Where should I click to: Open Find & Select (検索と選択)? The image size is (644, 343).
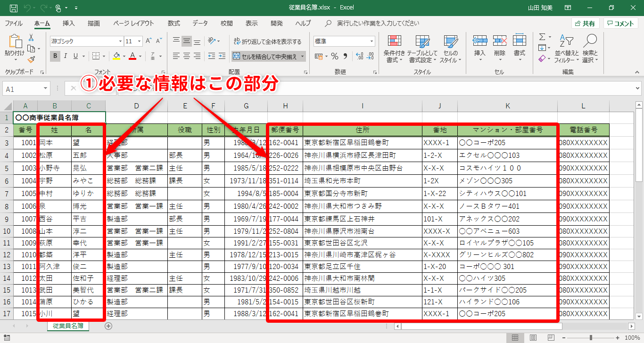pos(590,49)
